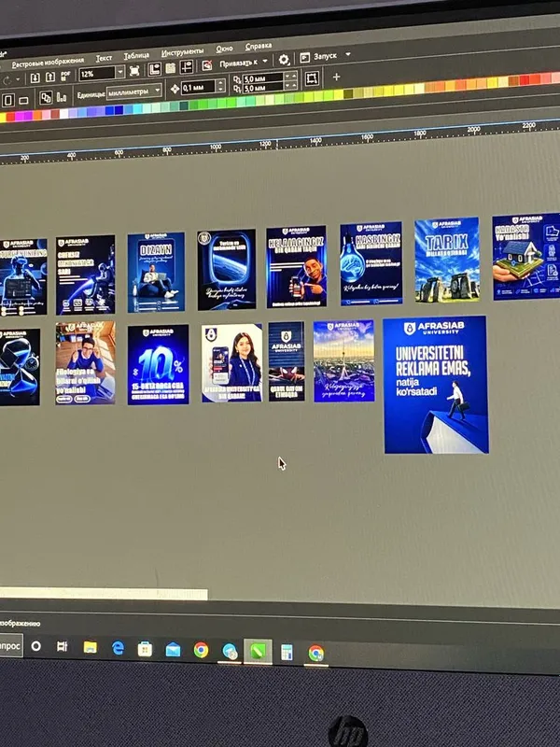
Task: Select the large UNIVERSITETNI REKLAMA EMAS poster
Action: pyautogui.click(x=436, y=385)
